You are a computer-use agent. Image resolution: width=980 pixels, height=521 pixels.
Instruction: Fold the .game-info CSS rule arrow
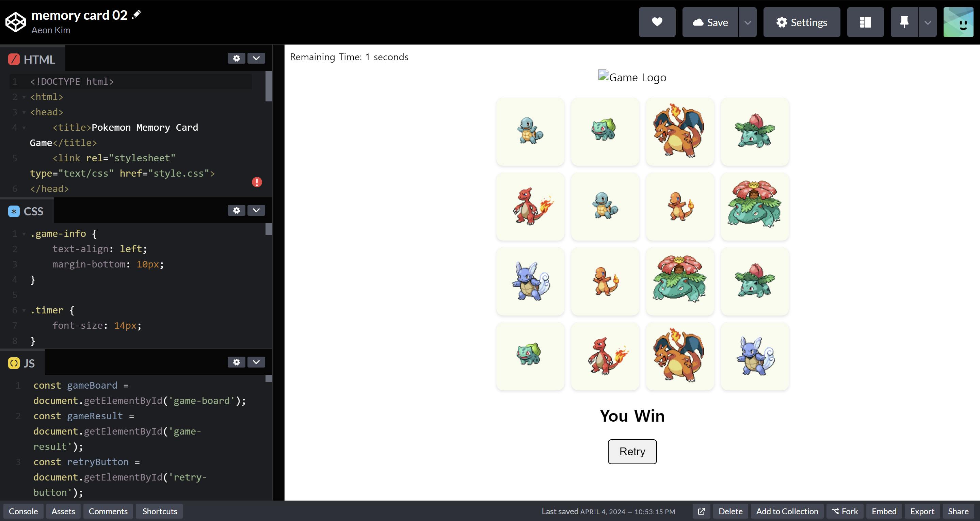(x=24, y=234)
